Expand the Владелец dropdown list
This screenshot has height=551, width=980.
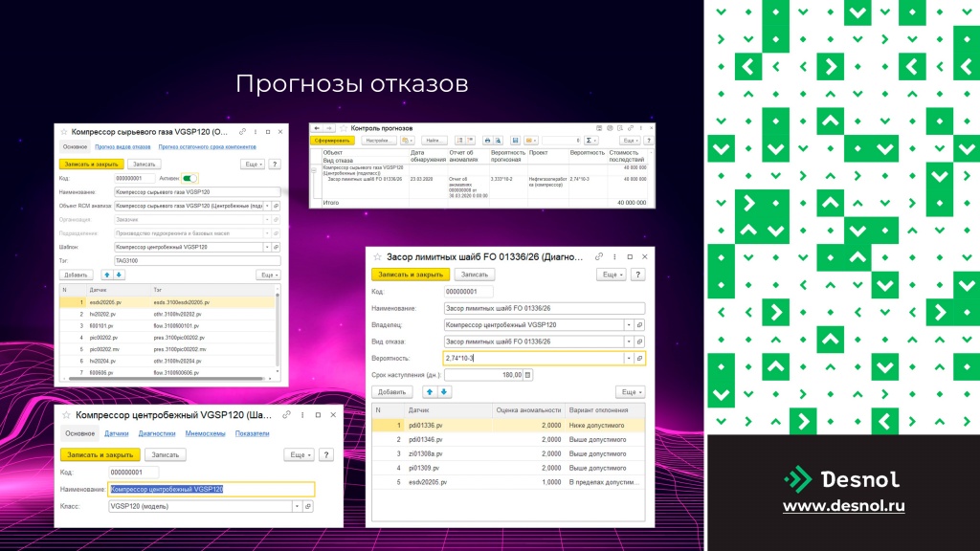pos(629,325)
